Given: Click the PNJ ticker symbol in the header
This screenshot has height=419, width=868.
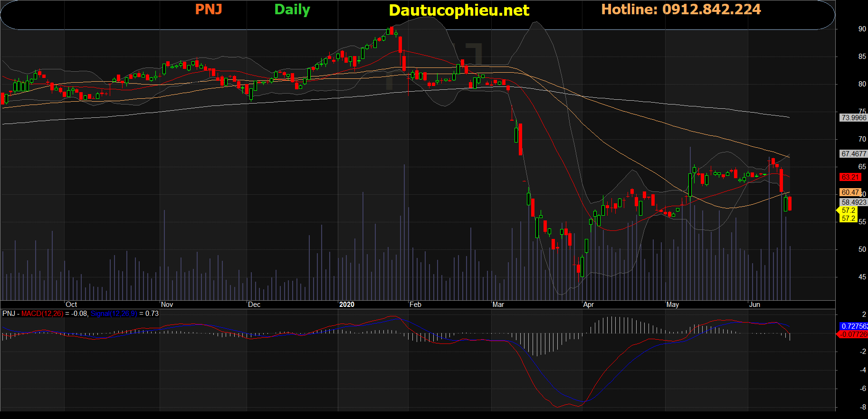Looking at the screenshot, I should tap(209, 10).
